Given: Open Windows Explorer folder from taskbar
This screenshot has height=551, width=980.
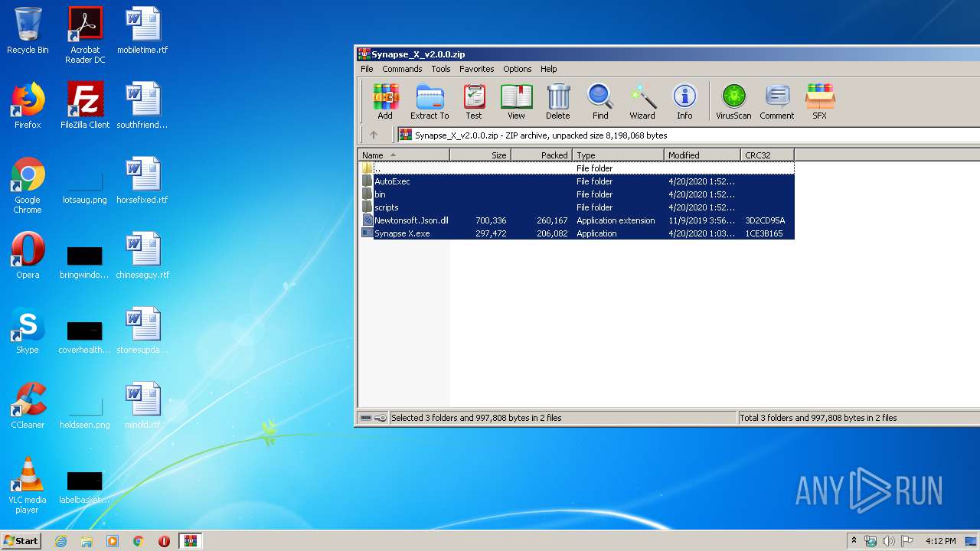Looking at the screenshot, I should coord(87,541).
